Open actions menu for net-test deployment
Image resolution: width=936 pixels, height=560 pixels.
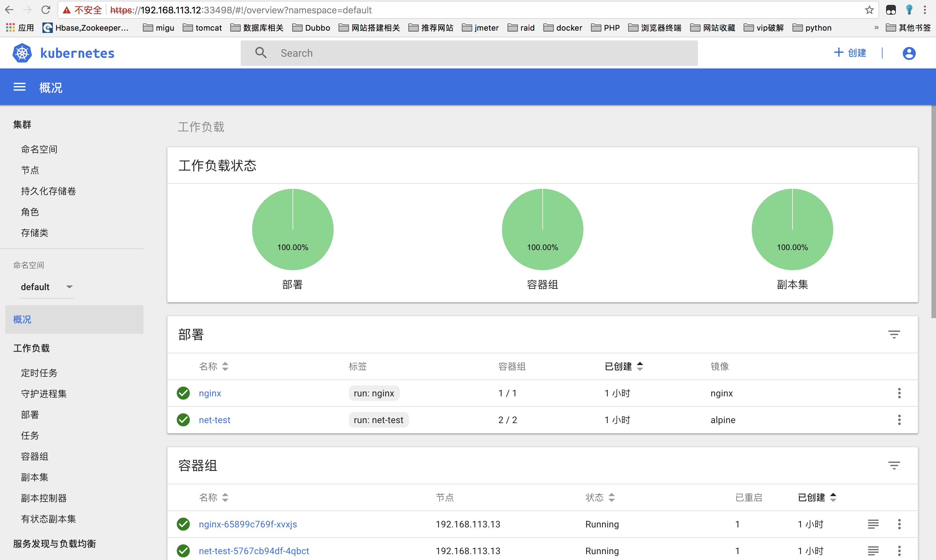pos(899,420)
